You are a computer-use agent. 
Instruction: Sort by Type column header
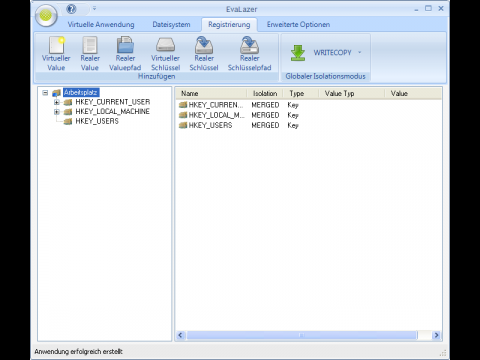click(301, 94)
